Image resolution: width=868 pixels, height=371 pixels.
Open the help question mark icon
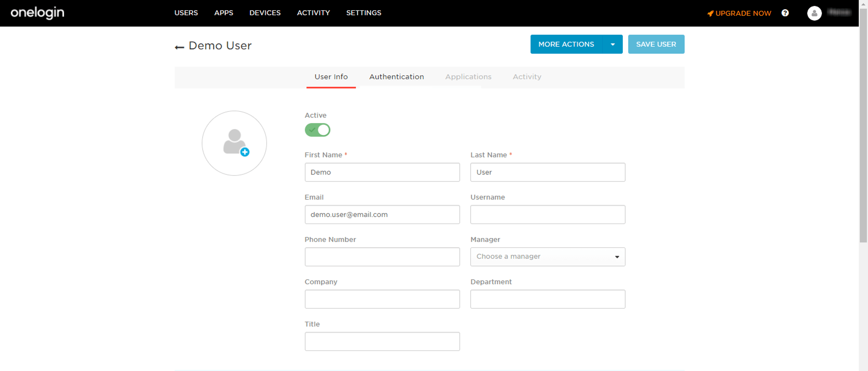pos(785,13)
